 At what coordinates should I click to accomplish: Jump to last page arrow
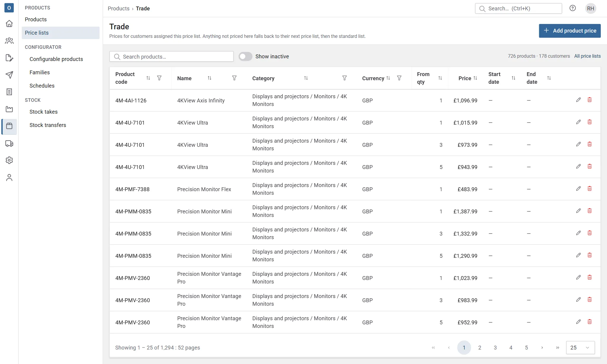[x=558, y=347]
